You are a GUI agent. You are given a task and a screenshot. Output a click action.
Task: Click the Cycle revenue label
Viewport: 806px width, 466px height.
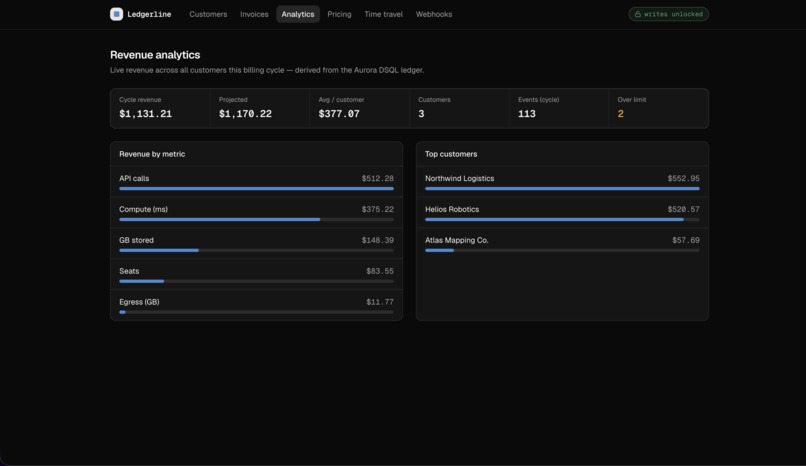pyautogui.click(x=140, y=100)
